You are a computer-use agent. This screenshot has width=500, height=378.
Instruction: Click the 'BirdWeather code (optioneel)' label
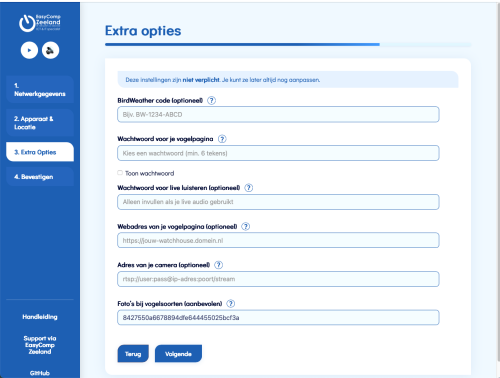click(x=160, y=101)
